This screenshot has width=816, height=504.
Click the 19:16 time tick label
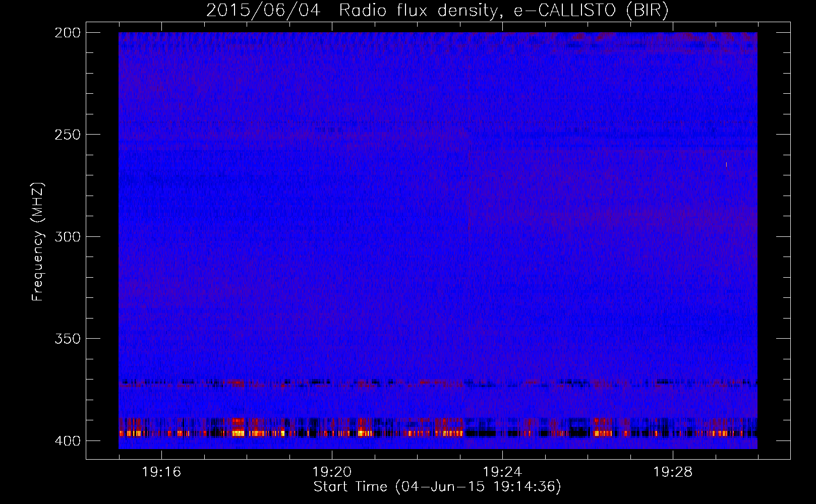(161, 472)
